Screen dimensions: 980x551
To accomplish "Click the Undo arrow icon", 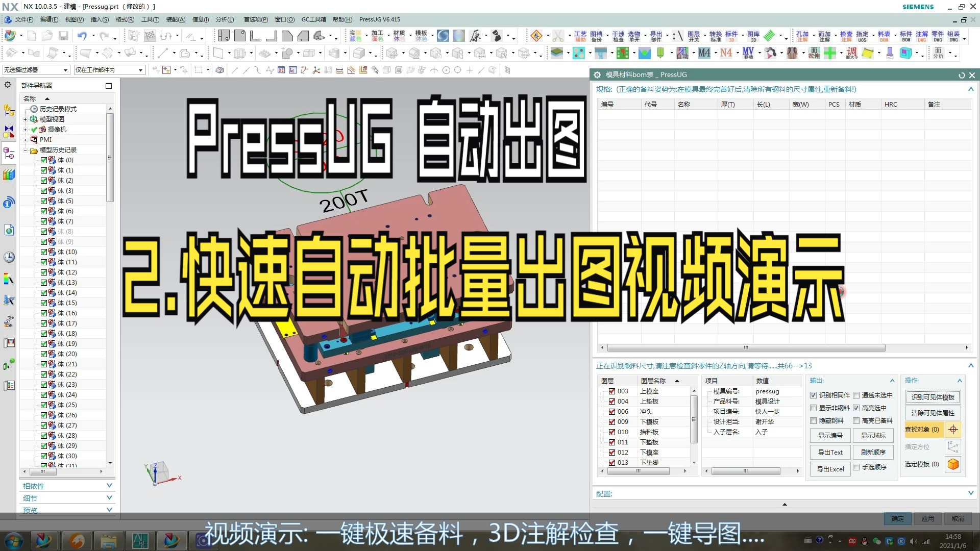I will tap(82, 36).
